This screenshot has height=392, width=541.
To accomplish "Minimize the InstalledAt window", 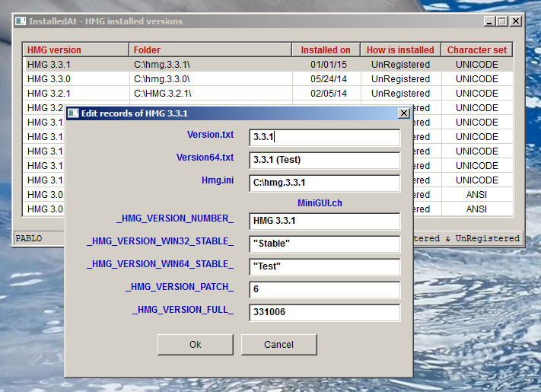I will click(489, 21).
